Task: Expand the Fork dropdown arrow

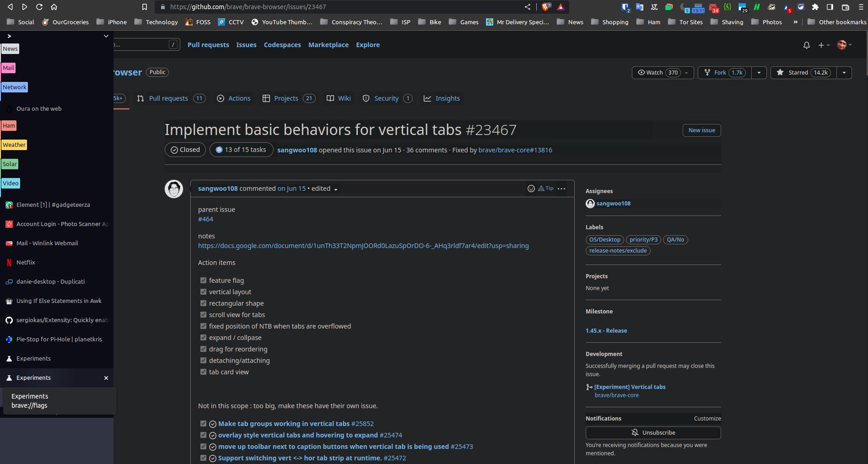Action: tap(759, 73)
